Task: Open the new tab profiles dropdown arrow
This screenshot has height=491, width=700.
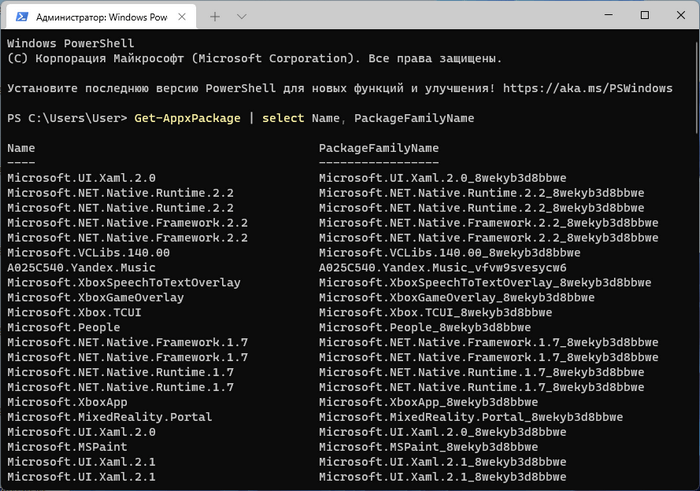Action: (242, 17)
